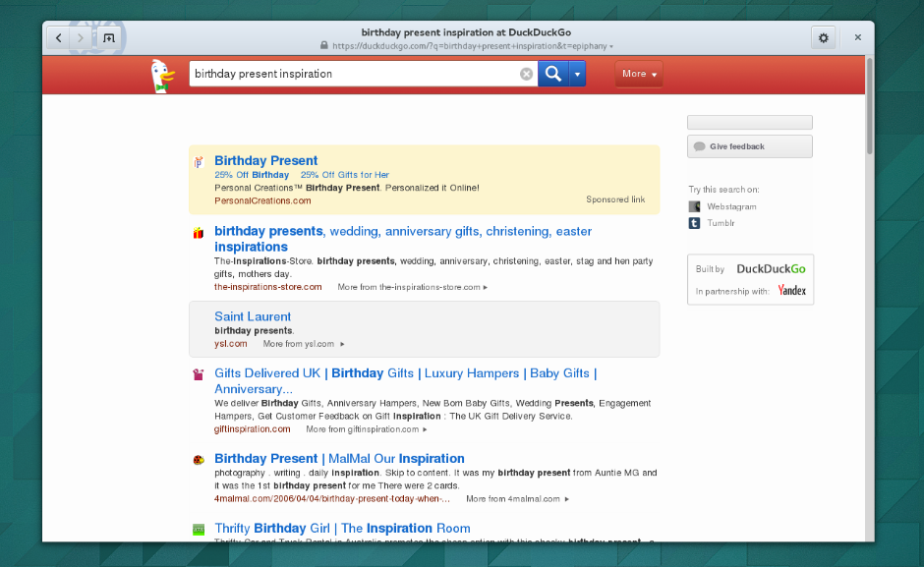Viewport: 924px width, 567px height.
Task: Click the pink gift favicon for Gifts Delivered UK
Action: pos(199,374)
